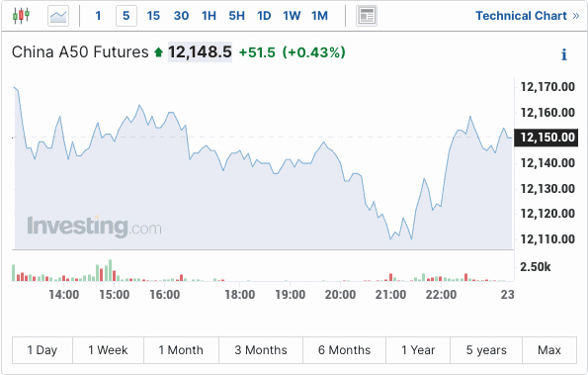The width and height of the screenshot is (588, 375).
Task: Show the 1 Month range
Action: click(x=181, y=350)
